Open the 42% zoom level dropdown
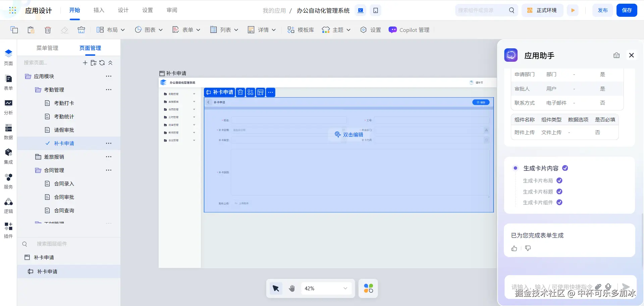The image size is (644, 306). pyautogui.click(x=326, y=288)
